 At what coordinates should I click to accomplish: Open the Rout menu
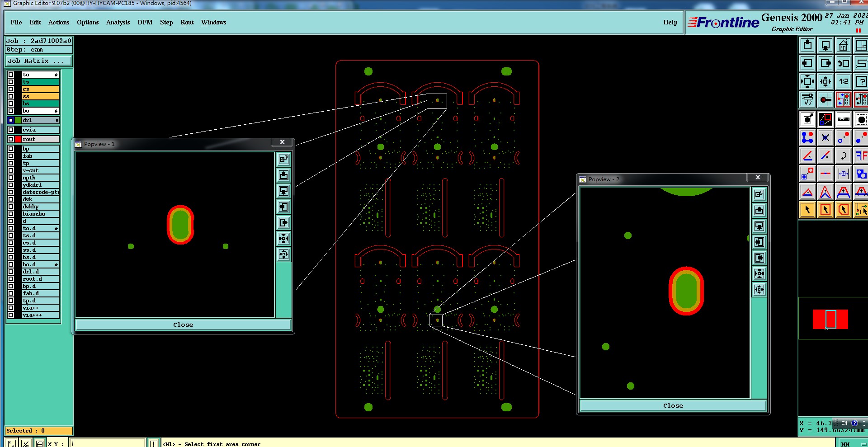187,22
